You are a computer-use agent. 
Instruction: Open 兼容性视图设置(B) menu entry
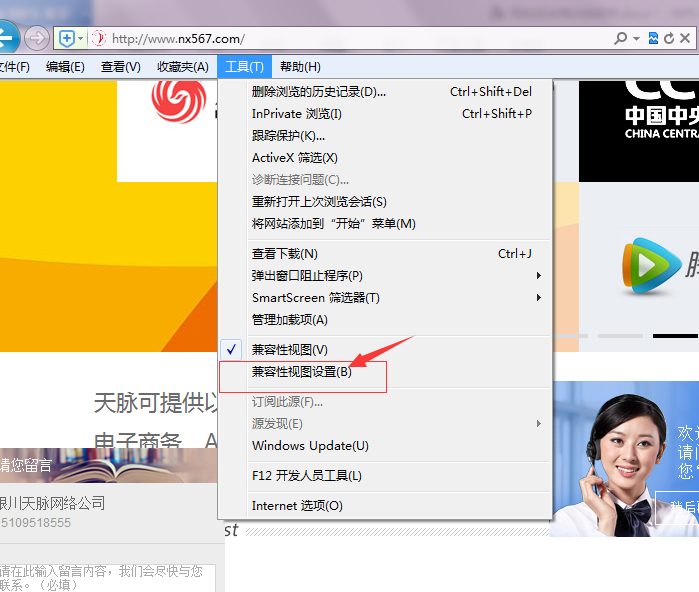click(x=301, y=372)
